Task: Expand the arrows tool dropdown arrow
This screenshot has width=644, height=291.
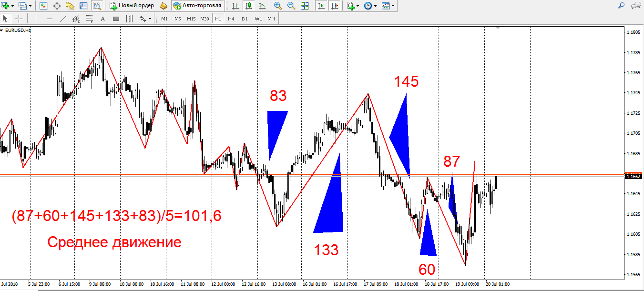Action: click(x=150, y=19)
